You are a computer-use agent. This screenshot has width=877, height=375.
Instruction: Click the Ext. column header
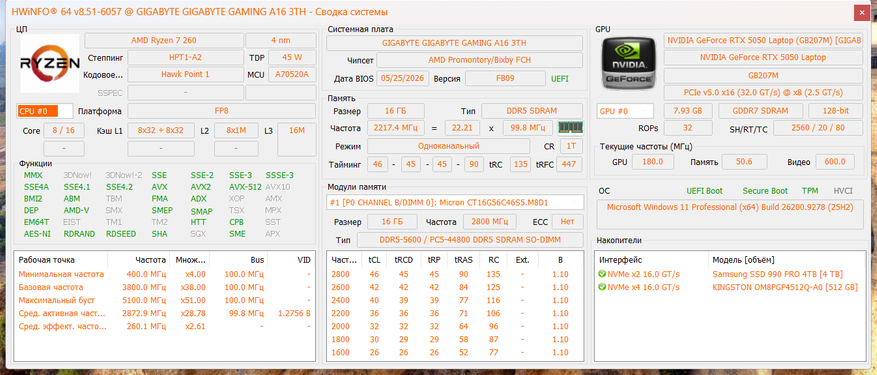tap(522, 260)
